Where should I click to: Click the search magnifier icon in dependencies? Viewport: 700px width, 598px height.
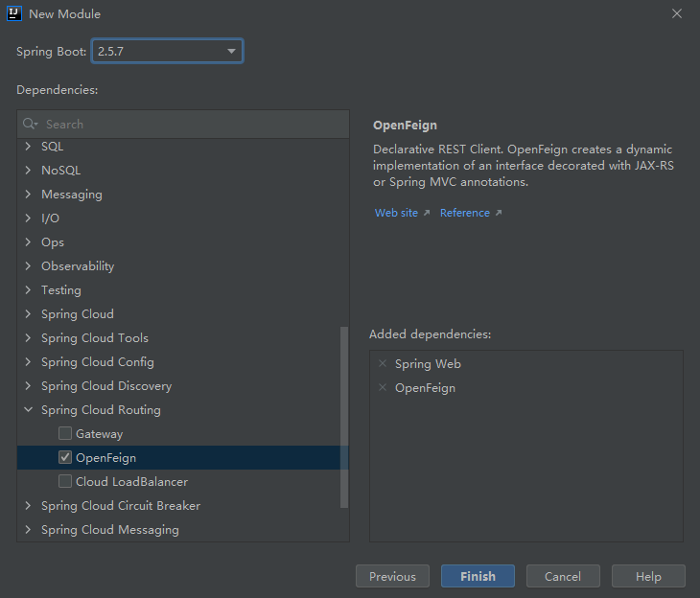pyautogui.click(x=30, y=124)
